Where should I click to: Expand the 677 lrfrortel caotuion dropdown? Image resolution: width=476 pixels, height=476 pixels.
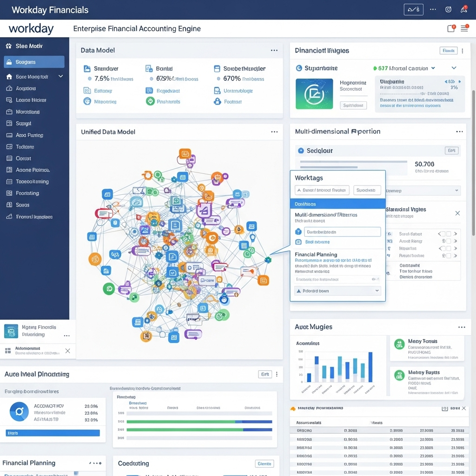click(433, 68)
